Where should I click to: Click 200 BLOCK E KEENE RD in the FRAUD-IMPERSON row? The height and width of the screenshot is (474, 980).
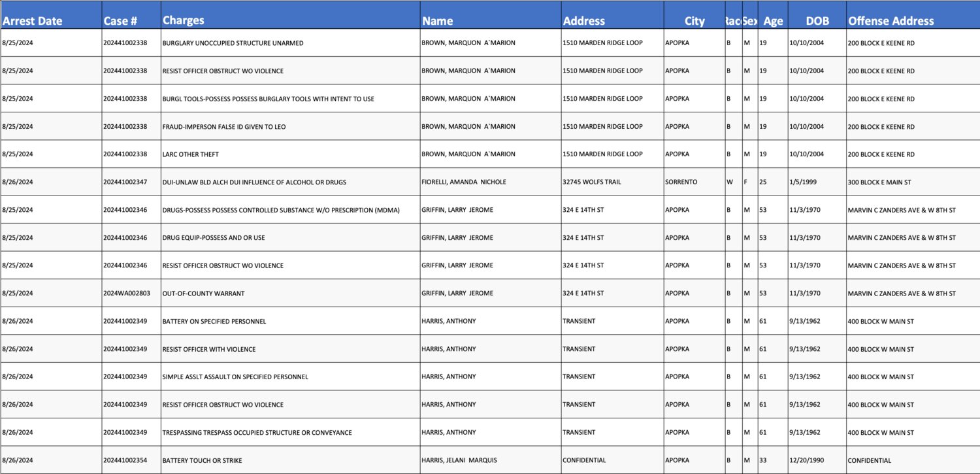(913, 126)
